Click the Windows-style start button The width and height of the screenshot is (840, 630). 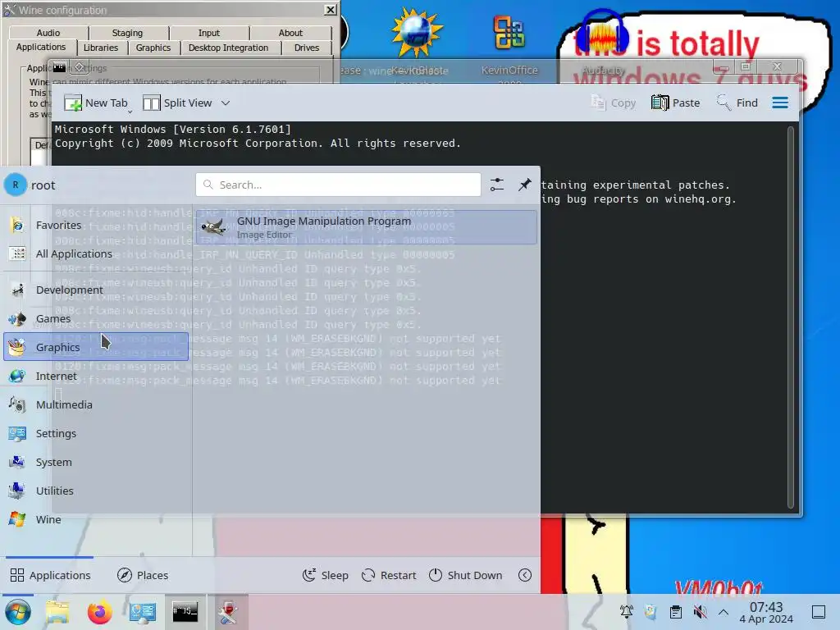coord(18,612)
